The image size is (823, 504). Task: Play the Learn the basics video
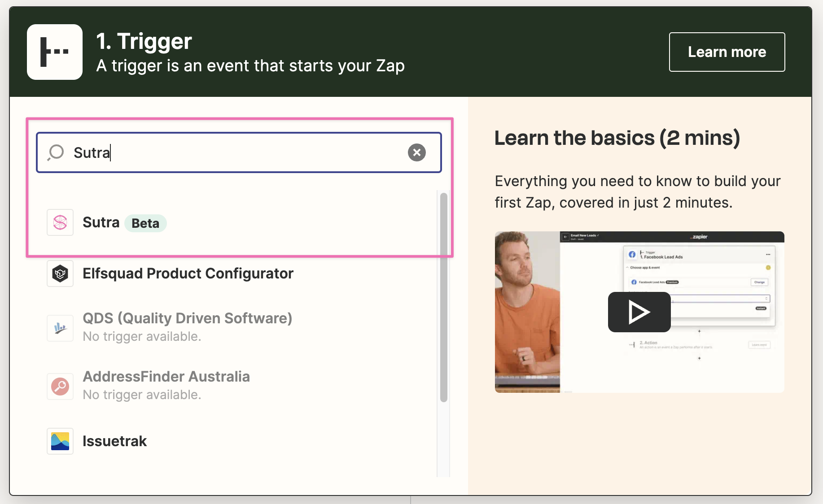click(x=639, y=312)
